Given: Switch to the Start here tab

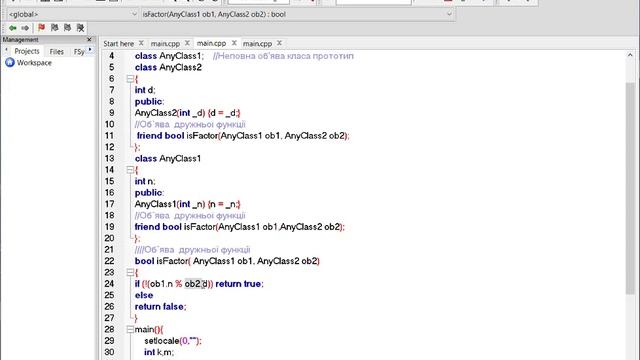Looking at the screenshot, I should tap(118, 43).
